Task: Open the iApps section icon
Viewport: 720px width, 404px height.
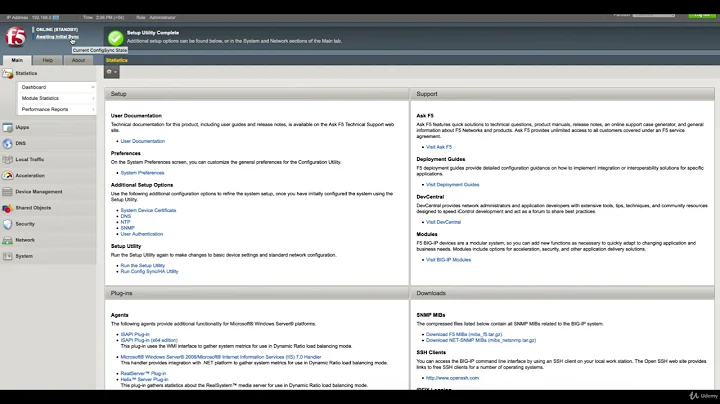Action: pyautogui.click(x=7, y=127)
